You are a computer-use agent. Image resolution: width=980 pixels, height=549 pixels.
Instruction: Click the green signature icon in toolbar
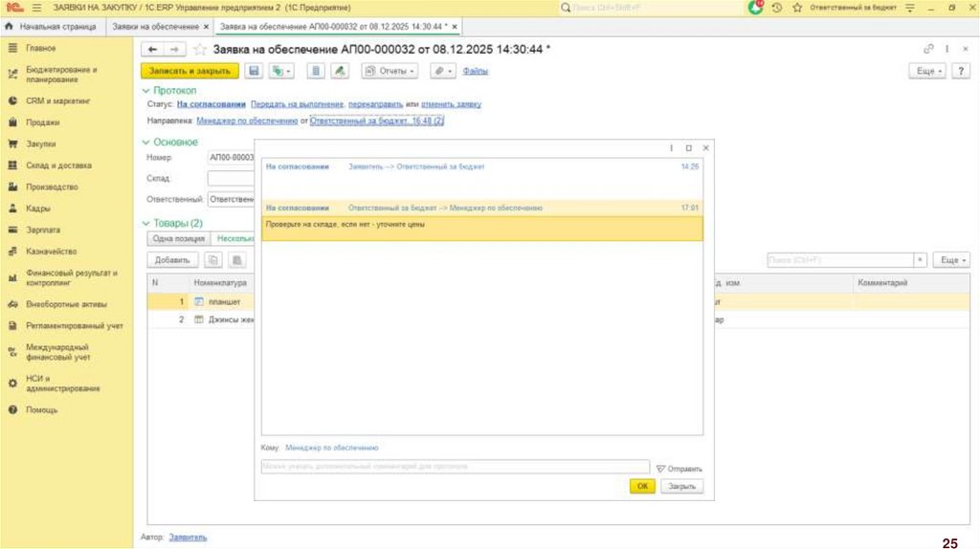[x=340, y=71]
